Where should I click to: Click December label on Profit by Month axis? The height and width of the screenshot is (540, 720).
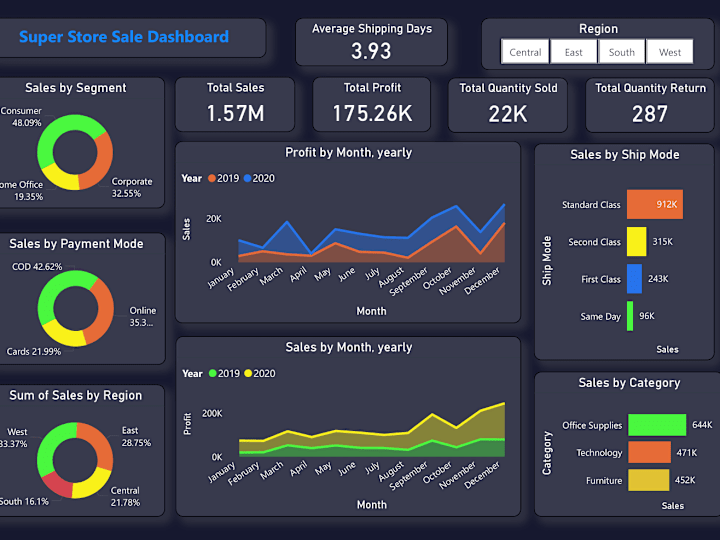coord(482,281)
